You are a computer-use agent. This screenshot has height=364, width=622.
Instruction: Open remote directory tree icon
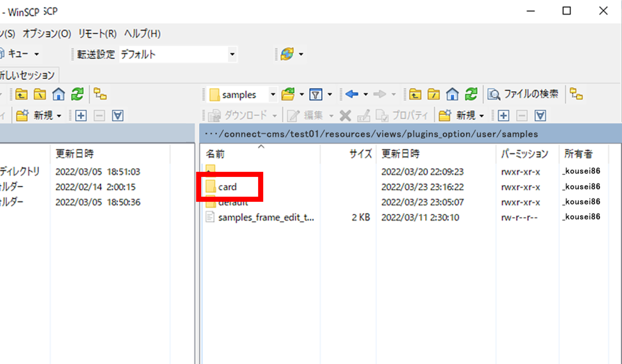point(576,94)
